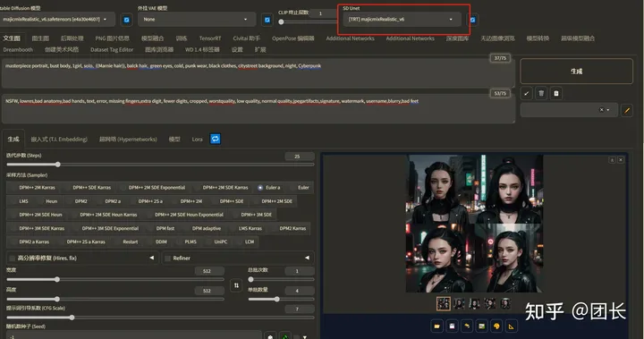This screenshot has width=644, height=339.
Task: Pick the DPM++ SDE Karras sampler
Action: 88,187
